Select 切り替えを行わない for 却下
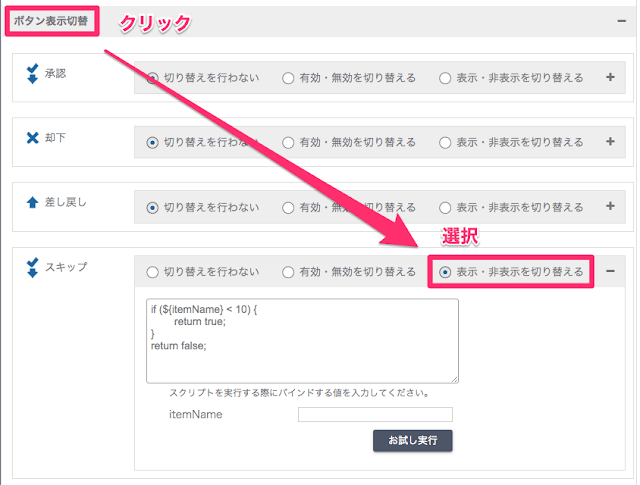 coord(152,142)
